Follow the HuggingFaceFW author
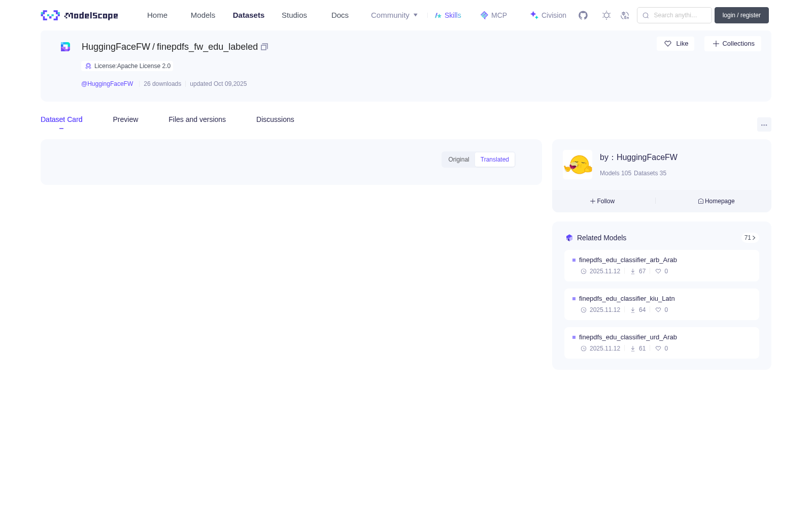The image size is (812, 508). pos(602,201)
